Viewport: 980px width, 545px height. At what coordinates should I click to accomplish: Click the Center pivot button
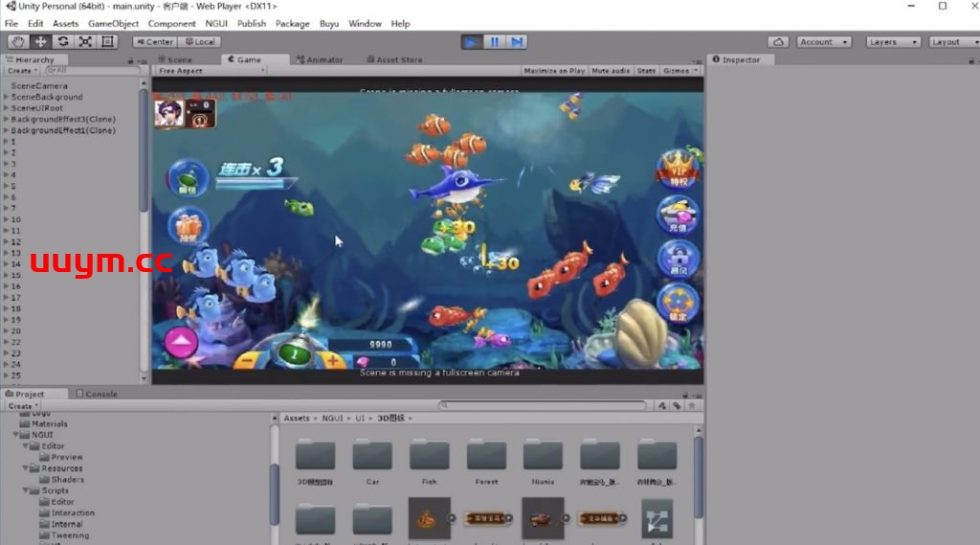coord(154,41)
